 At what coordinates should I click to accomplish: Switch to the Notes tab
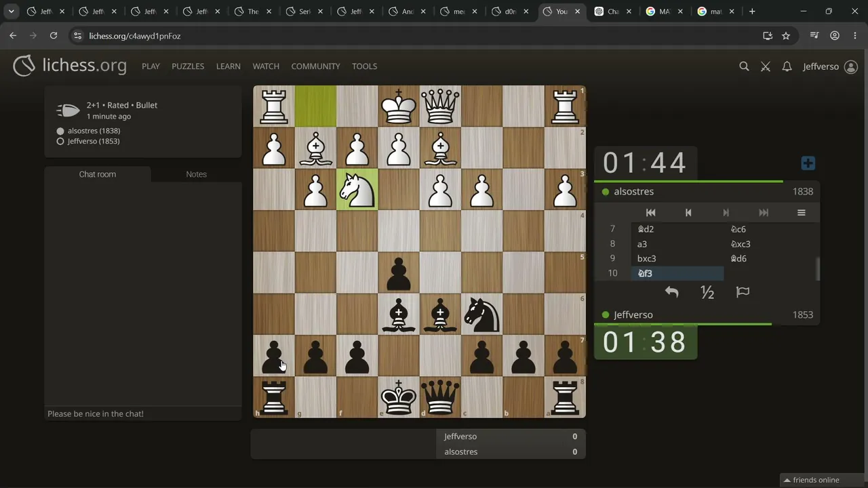[196, 174]
